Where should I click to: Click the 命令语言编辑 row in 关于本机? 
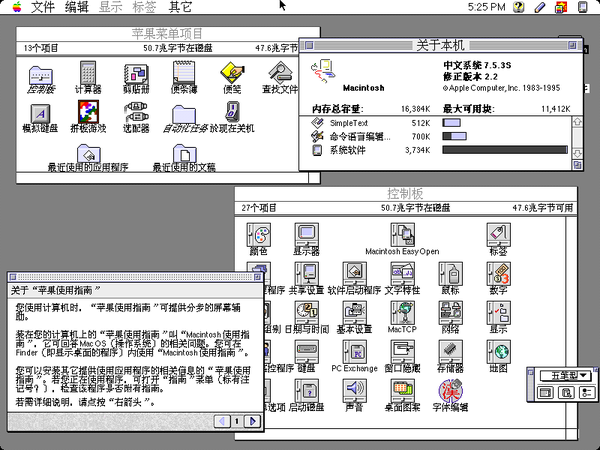point(435,136)
